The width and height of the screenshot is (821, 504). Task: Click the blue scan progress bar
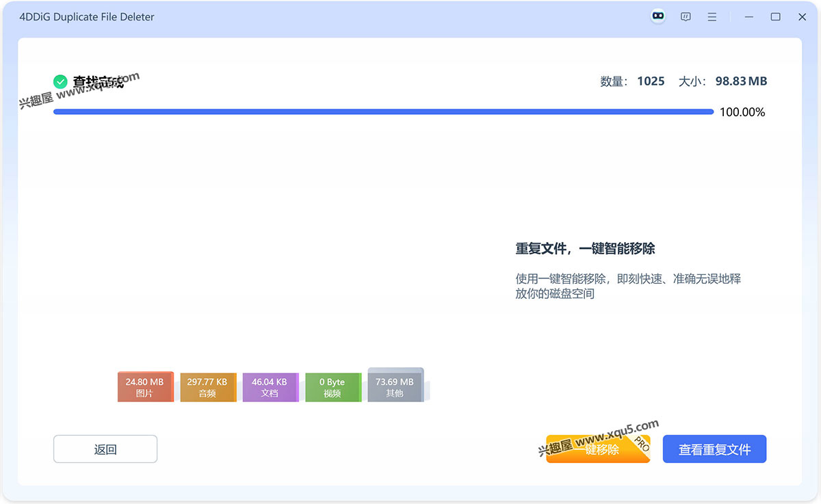[x=383, y=111]
